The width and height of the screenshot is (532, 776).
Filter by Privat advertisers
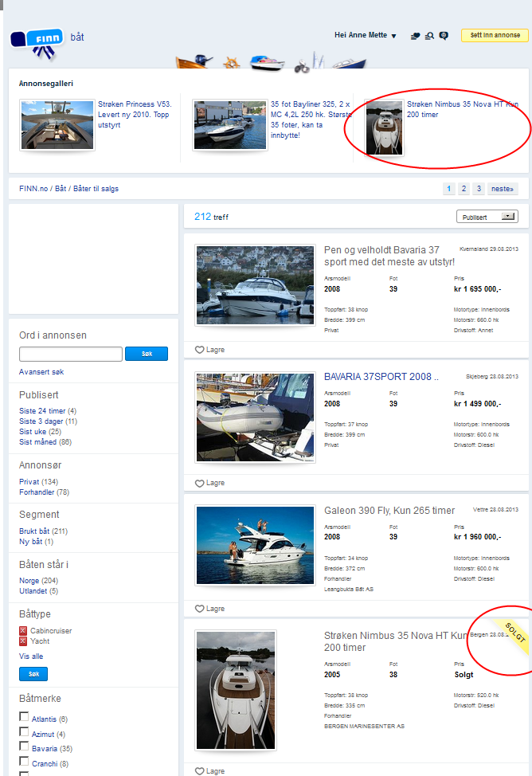point(29,481)
